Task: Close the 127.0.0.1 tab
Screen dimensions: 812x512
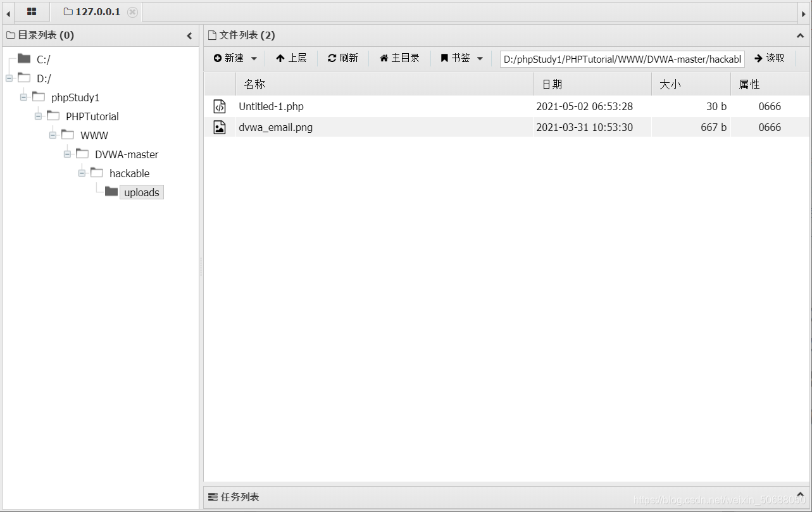Action: coord(132,12)
